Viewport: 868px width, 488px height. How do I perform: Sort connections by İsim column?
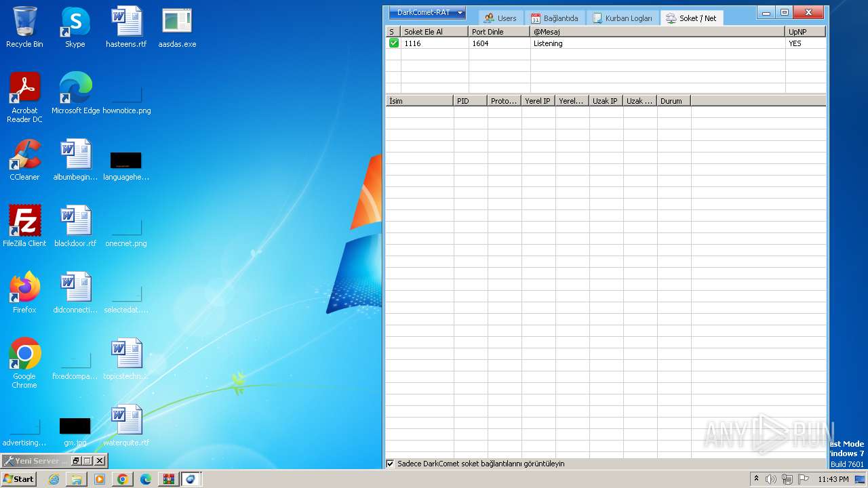[420, 101]
